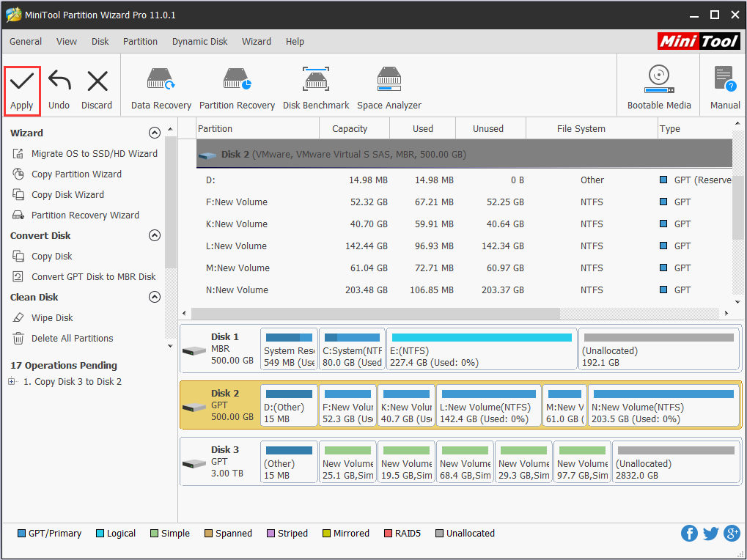Start Copy Disk Wizard
Viewport: 747px width, 560px height.
coord(67,195)
